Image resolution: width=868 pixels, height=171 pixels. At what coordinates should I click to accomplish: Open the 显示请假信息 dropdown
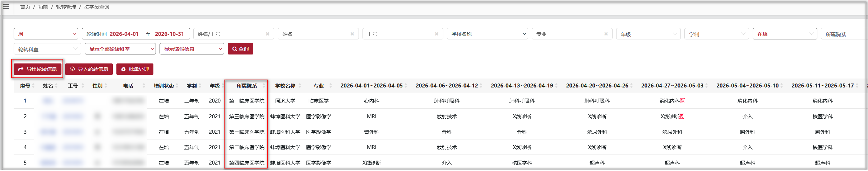192,49
